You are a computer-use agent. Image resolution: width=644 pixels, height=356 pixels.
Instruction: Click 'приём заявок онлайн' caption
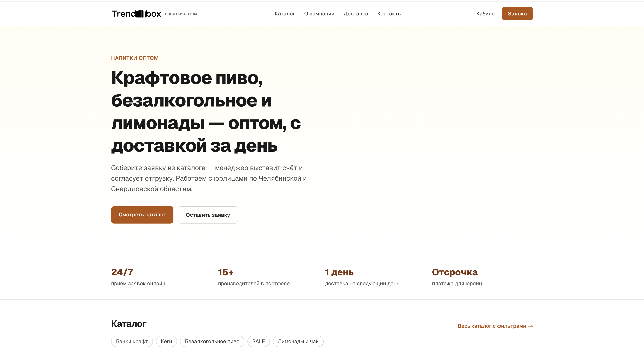pyautogui.click(x=138, y=284)
